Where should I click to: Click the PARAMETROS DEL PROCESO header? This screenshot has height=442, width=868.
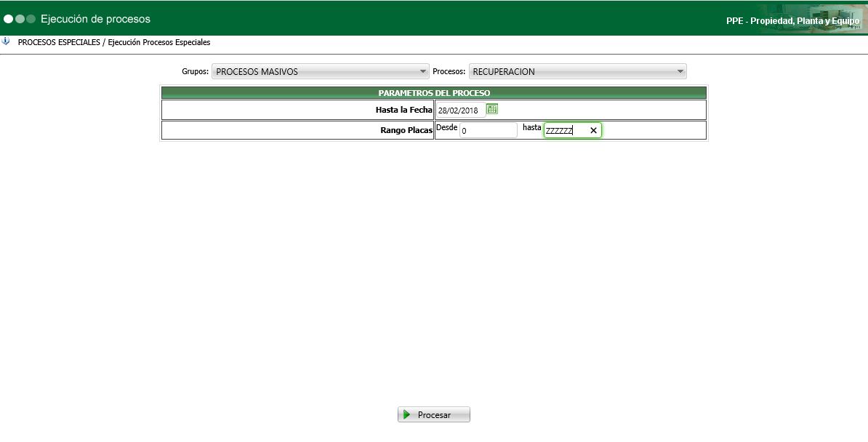(x=434, y=93)
